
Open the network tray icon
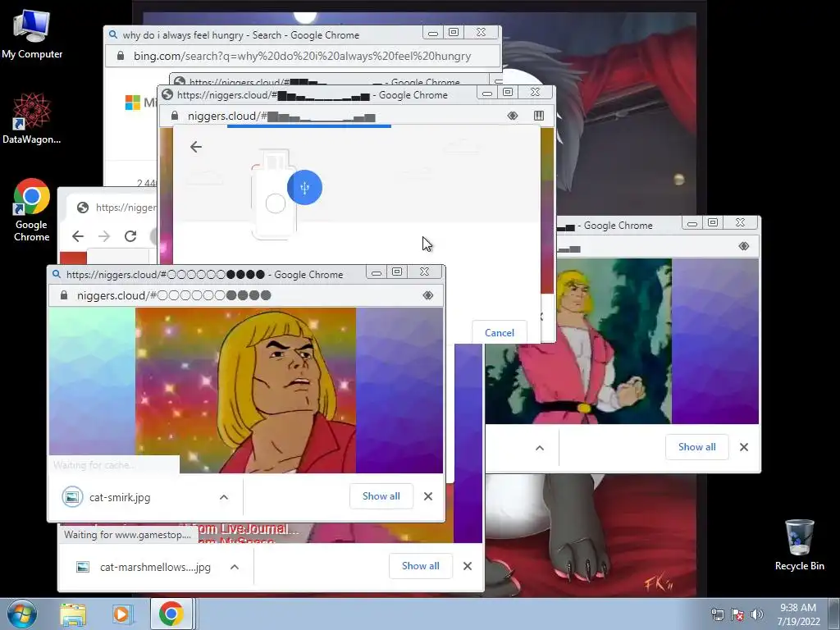coord(717,614)
